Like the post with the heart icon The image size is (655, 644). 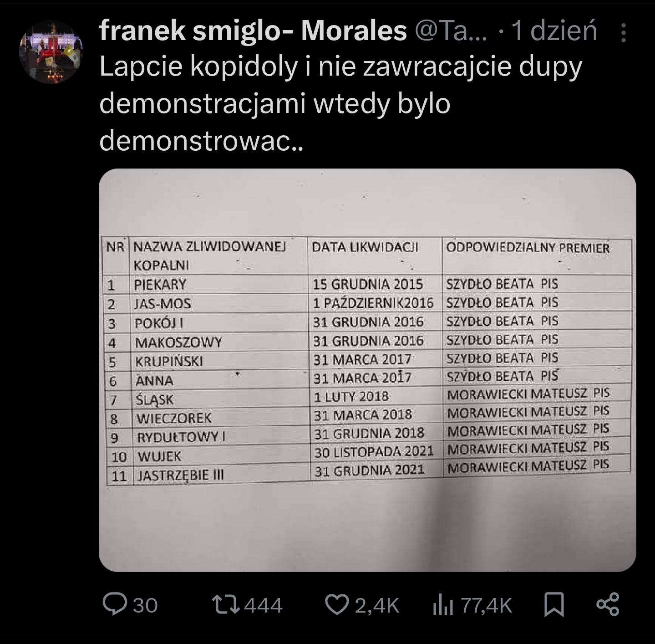tap(337, 605)
